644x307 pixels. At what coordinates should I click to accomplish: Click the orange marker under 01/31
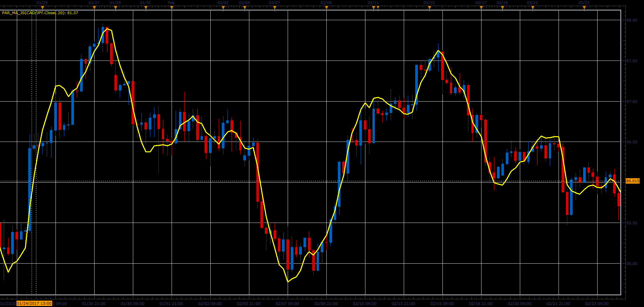(x=146, y=8)
